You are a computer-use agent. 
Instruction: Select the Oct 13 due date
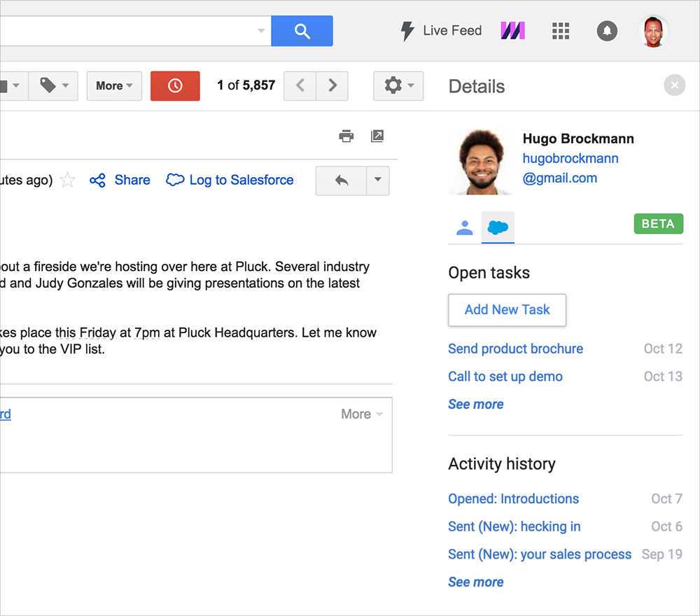[x=663, y=377]
